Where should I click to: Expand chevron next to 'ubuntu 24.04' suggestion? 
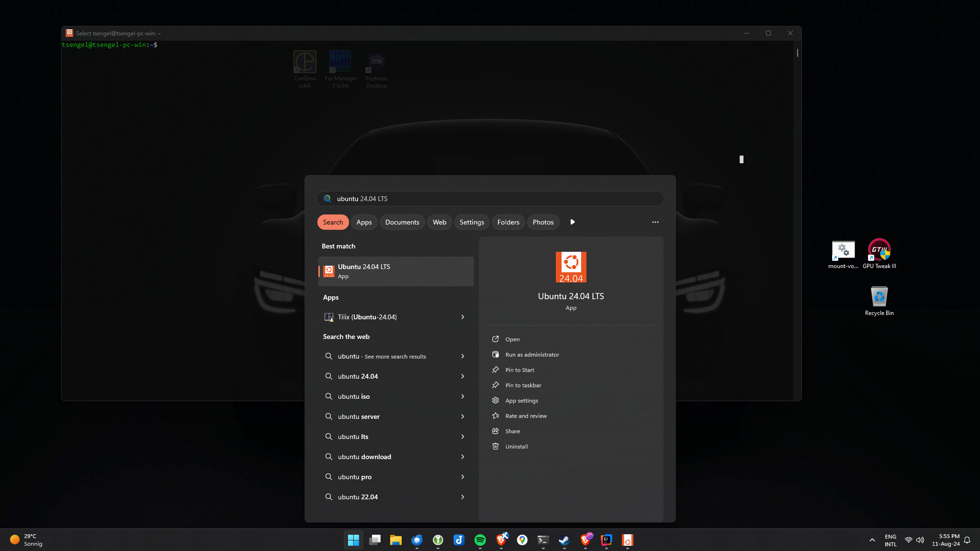[462, 376]
